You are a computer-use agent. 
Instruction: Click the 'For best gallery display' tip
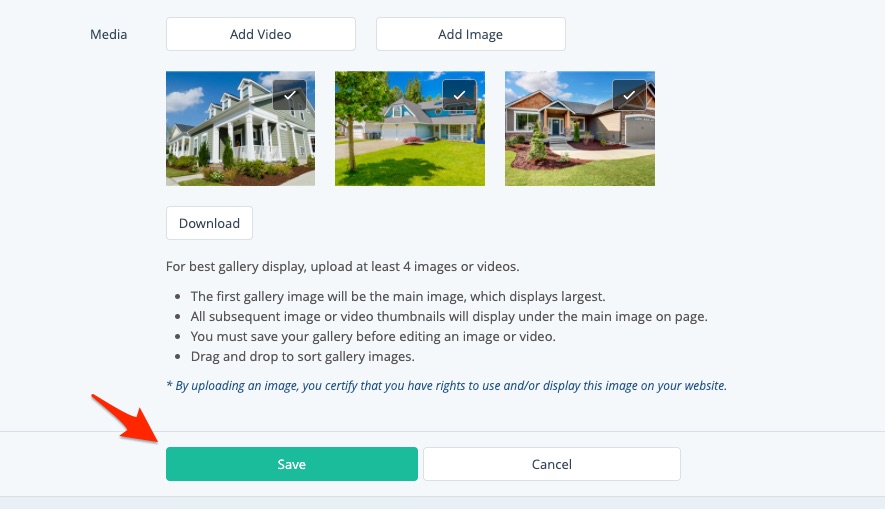[x=343, y=266]
